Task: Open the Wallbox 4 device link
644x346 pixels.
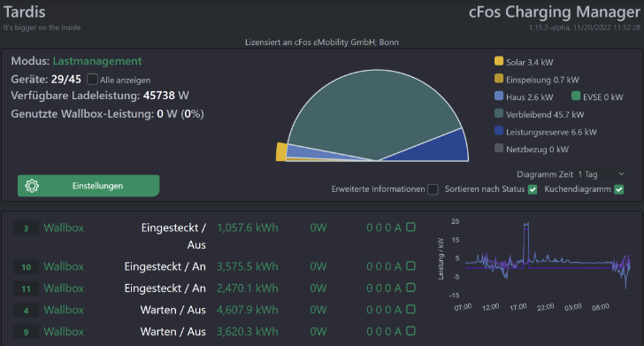Action: pyautogui.click(x=64, y=310)
